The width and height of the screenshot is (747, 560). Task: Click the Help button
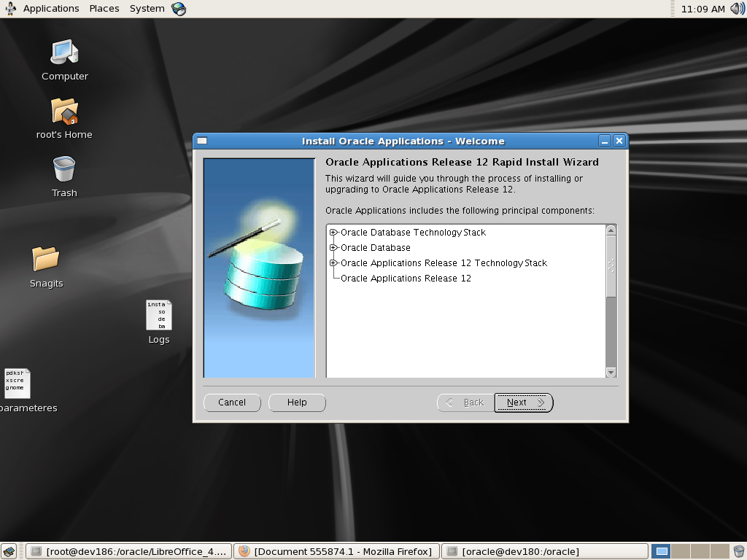(297, 402)
